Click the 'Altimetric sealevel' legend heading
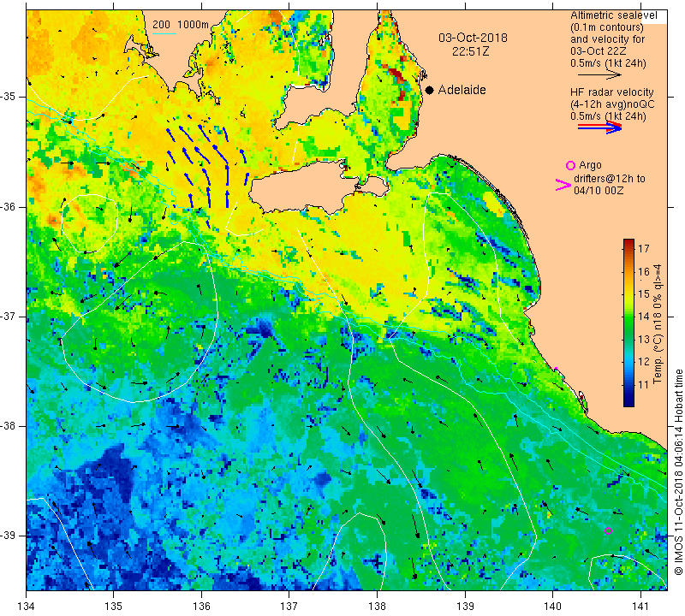The width and height of the screenshot is (685, 616). (x=613, y=15)
